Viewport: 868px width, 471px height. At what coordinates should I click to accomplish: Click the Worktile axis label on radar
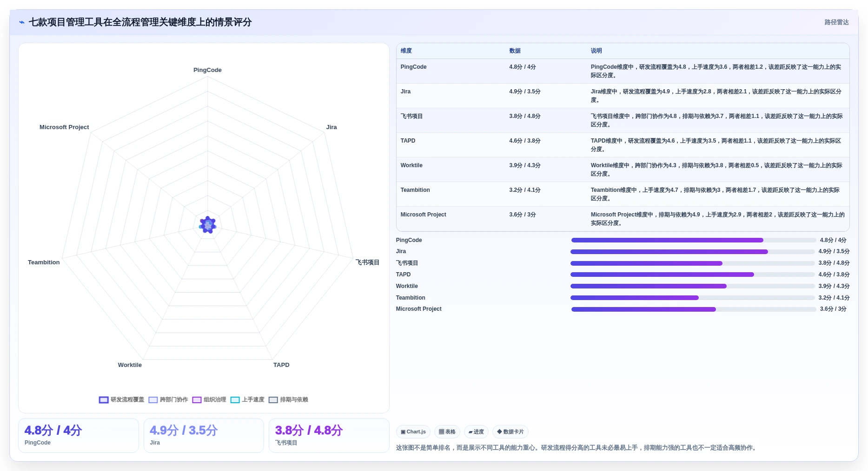pos(130,365)
